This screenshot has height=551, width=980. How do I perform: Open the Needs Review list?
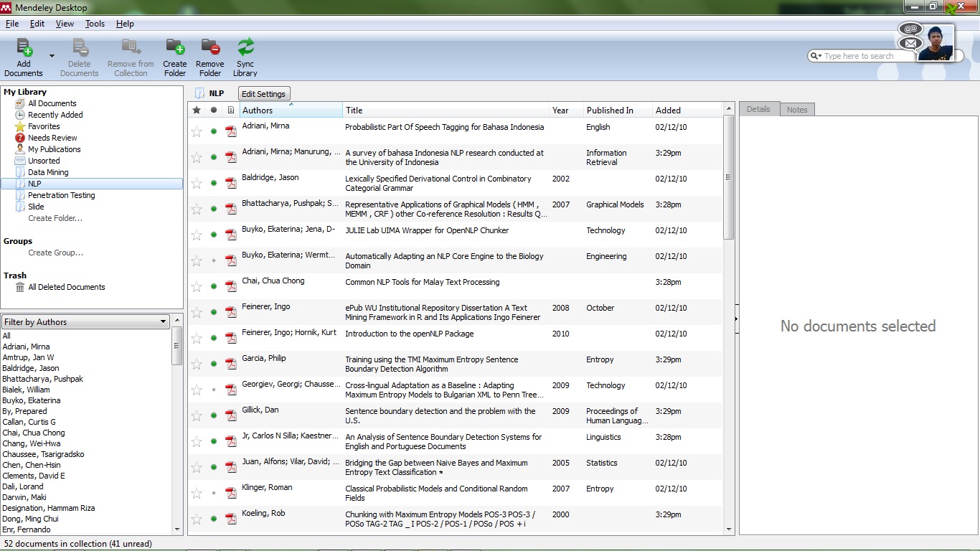click(x=52, y=138)
